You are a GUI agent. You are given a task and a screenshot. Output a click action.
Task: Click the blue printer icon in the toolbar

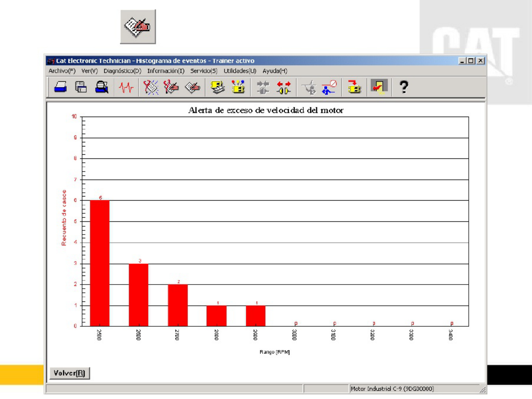tap(61, 87)
